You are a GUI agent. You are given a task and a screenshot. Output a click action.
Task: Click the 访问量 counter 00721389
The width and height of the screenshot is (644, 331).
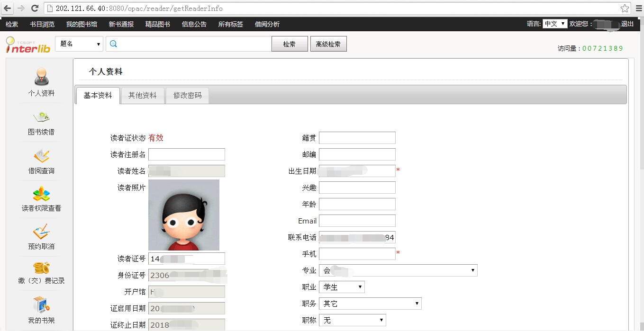click(602, 48)
